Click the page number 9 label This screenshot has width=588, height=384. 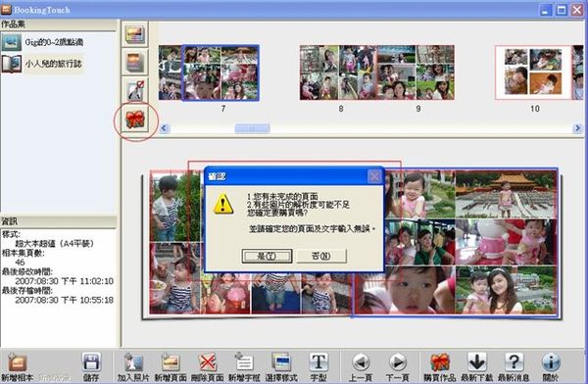(x=418, y=109)
